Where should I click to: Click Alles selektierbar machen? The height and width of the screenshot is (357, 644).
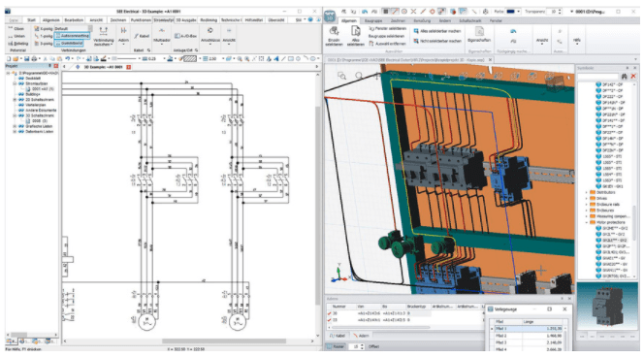pyautogui.click(x=437, y=31)
